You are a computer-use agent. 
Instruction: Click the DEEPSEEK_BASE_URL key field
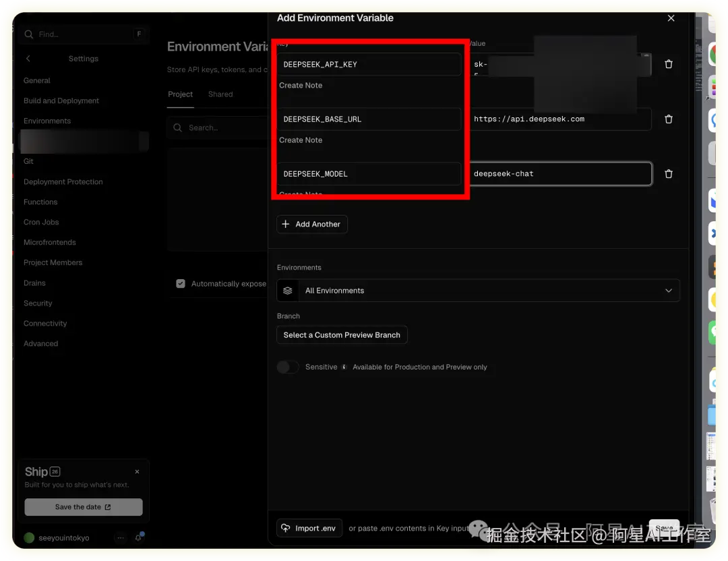tap(369, 119)
